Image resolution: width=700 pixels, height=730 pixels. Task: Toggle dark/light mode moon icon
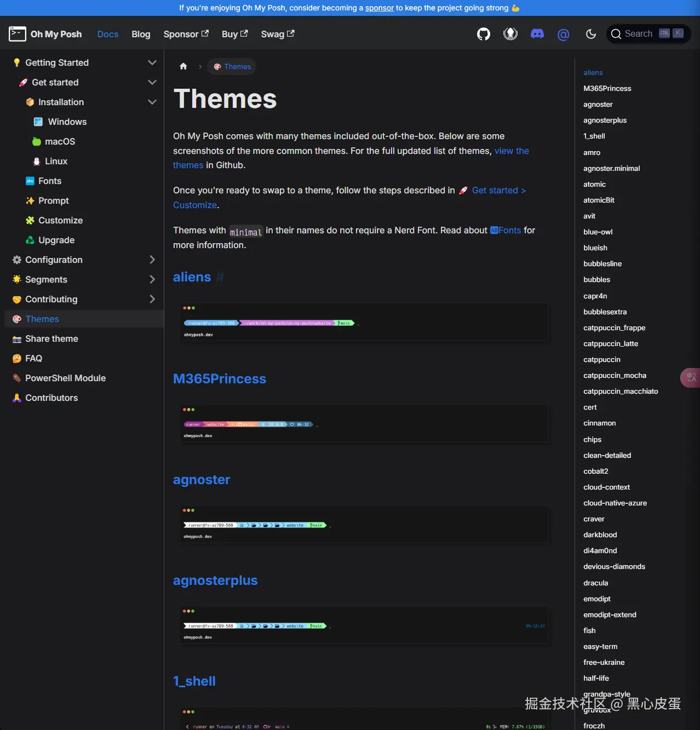click(x=590, y=34)
